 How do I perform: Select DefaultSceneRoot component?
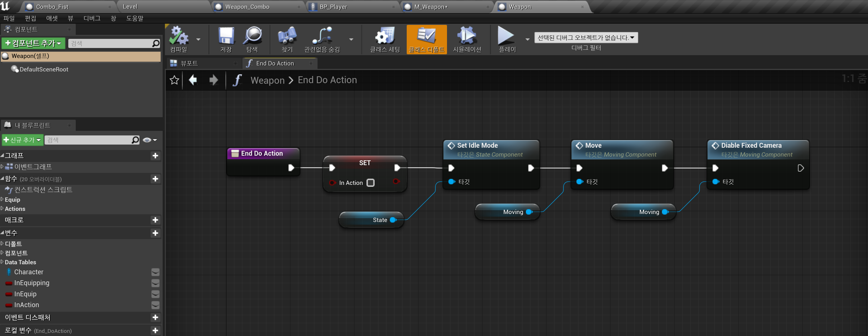[44, 69]
